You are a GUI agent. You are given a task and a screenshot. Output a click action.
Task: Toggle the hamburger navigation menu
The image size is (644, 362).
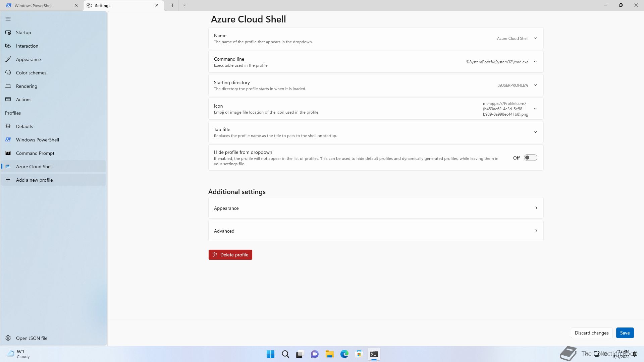[8, 19]
